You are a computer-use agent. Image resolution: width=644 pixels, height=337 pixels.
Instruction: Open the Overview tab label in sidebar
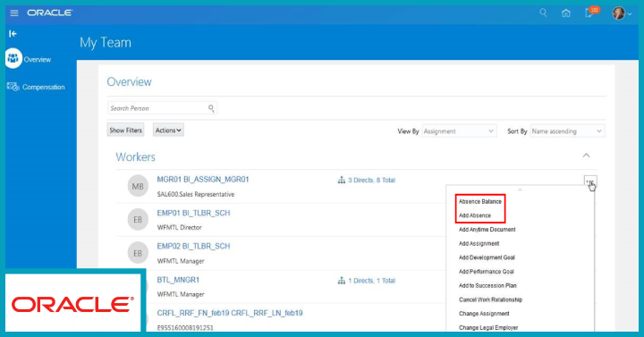[38, 60]
